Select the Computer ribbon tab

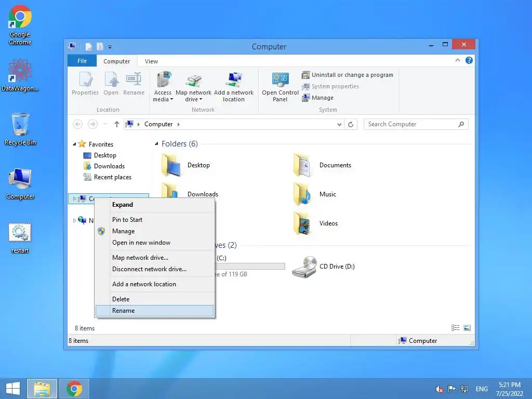pos(117,61)
